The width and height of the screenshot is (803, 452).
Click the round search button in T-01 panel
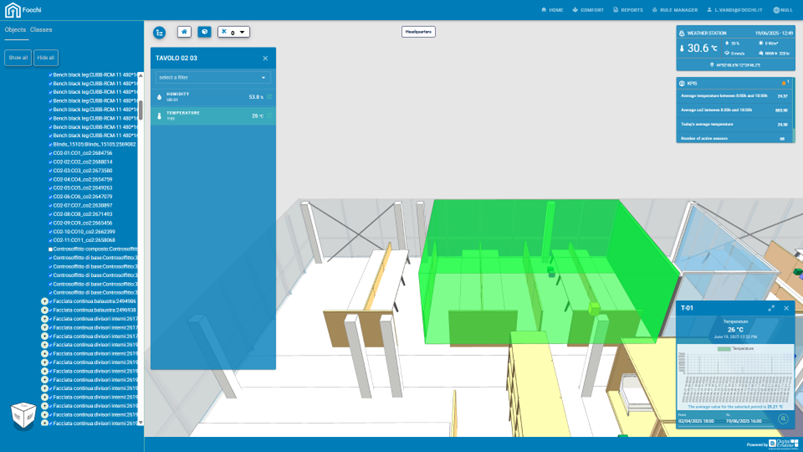783,419
